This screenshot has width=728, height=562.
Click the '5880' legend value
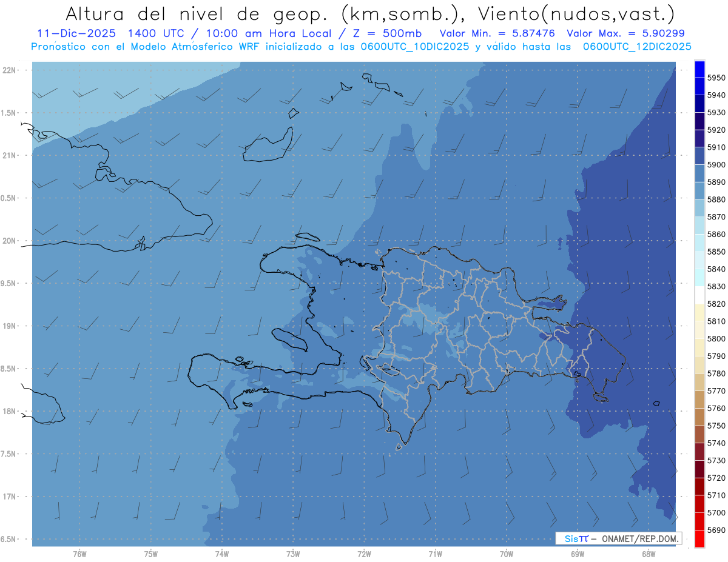(x=716, y=199)
